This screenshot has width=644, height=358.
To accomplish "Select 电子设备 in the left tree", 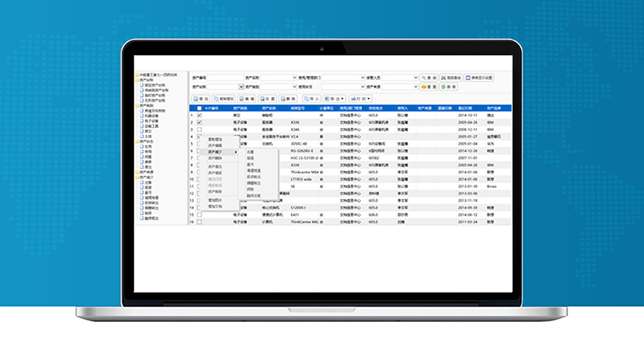I will [x=154, y=121].
